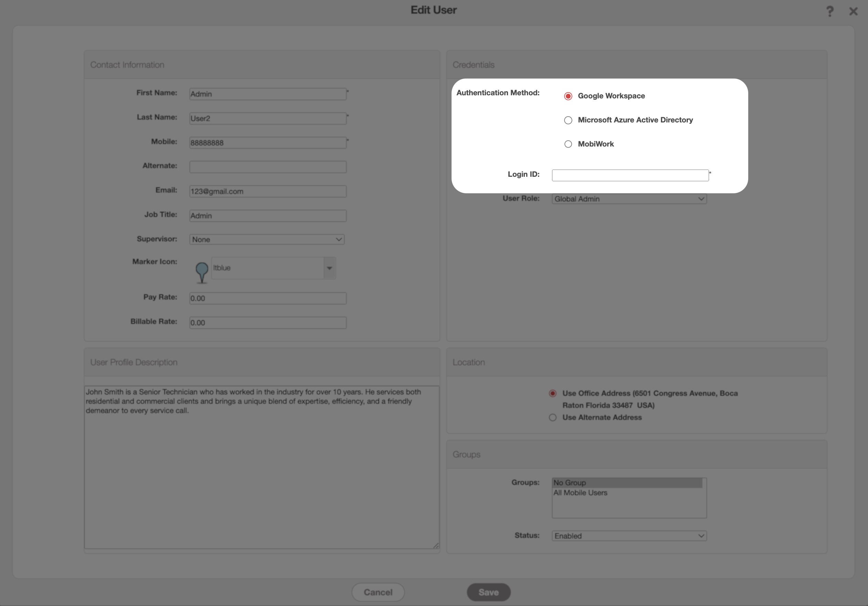Select Use Office Address radio button
This screenshot has height=606, width=868.
553,393
